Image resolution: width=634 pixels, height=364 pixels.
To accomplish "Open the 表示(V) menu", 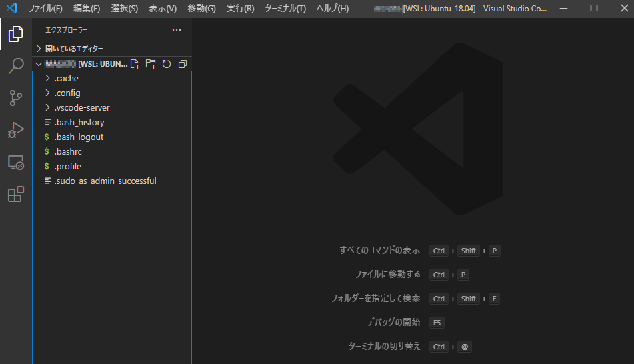I will pos(163,9).
